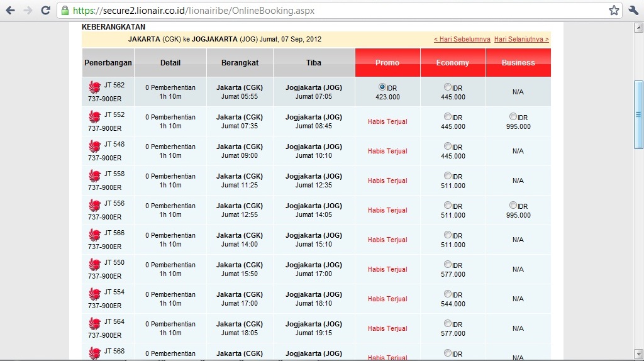Select Economy fare 577.000 for JT 550
The height and width of the screenshot is (361, 644).
click(x=448, y=265)
